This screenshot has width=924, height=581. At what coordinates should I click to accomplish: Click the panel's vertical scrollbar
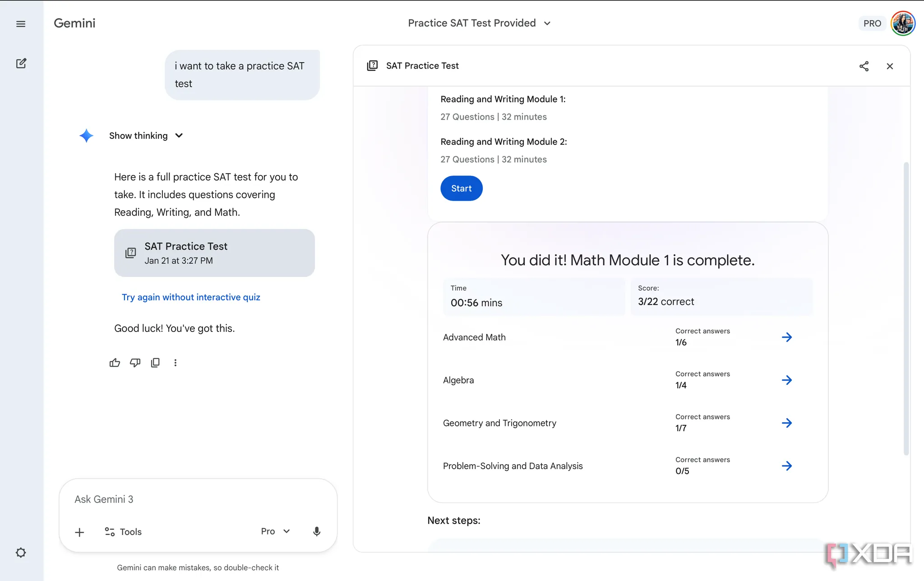tap(906, 309)
